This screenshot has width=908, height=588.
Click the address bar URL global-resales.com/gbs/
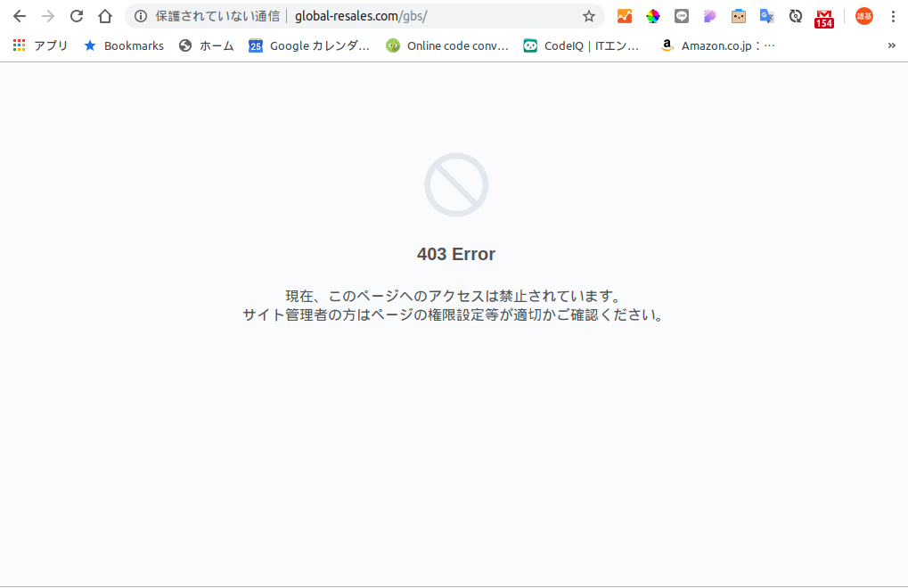361,16
